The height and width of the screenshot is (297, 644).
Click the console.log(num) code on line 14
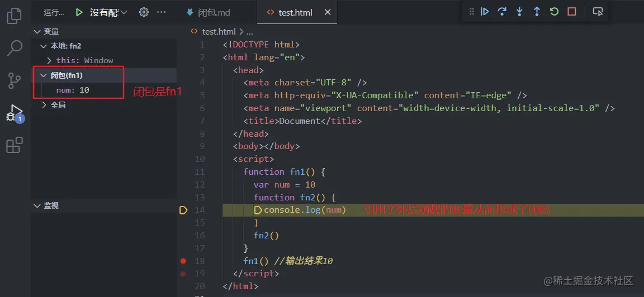pyautogui.click(x=305, y=210)
